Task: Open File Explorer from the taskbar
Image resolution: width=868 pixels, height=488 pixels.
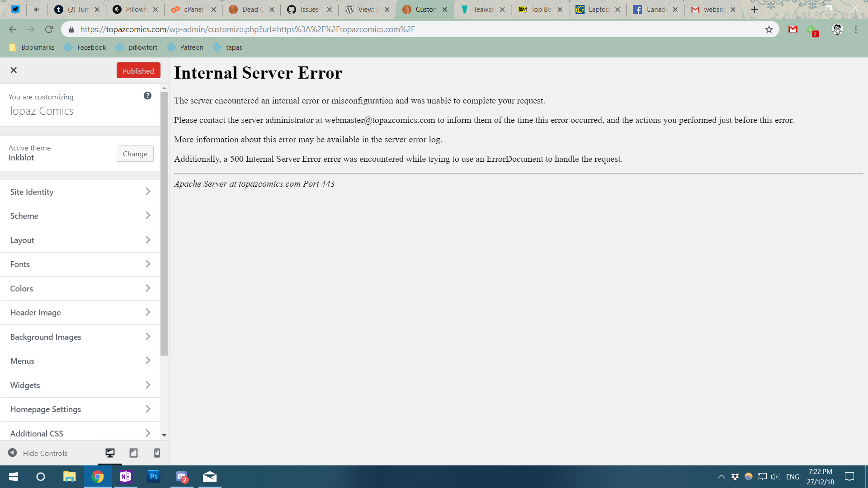Action: (x=69, y=477)
